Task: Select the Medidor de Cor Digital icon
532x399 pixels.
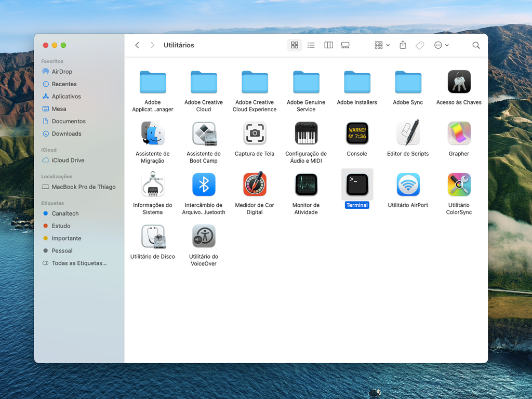Action: 255,183
